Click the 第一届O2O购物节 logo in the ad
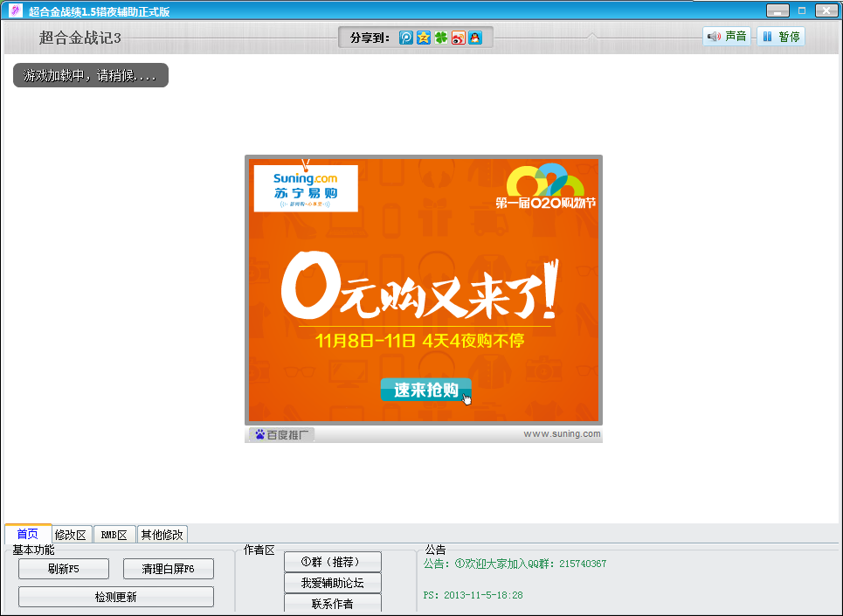 click(546, 186)
